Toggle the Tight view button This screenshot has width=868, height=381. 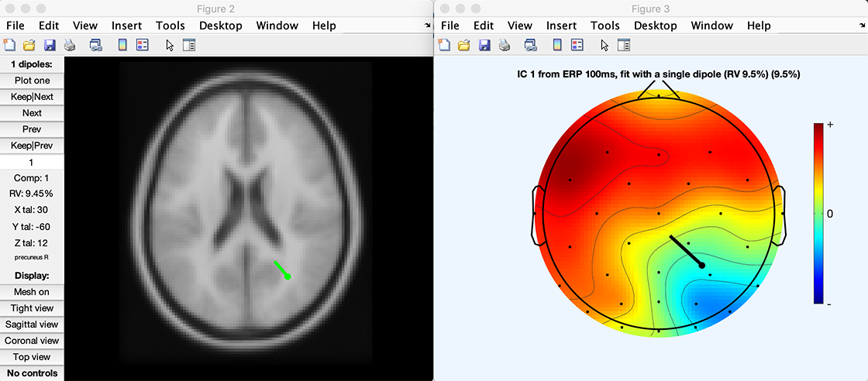(32, 308)
